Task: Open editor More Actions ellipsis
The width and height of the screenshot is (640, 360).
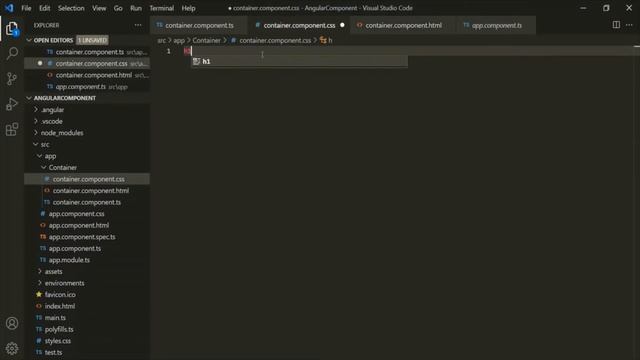Action: (x=629, y=25)
